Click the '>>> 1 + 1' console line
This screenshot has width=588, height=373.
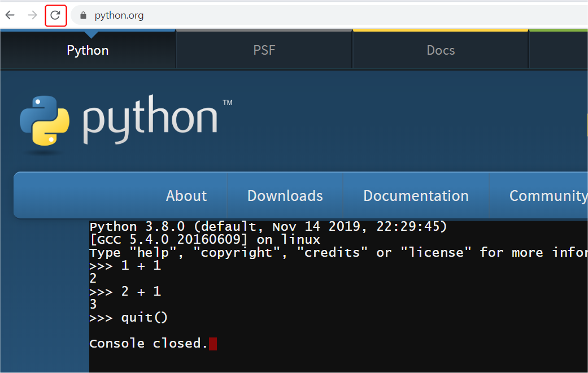click(x=125, y=266)
